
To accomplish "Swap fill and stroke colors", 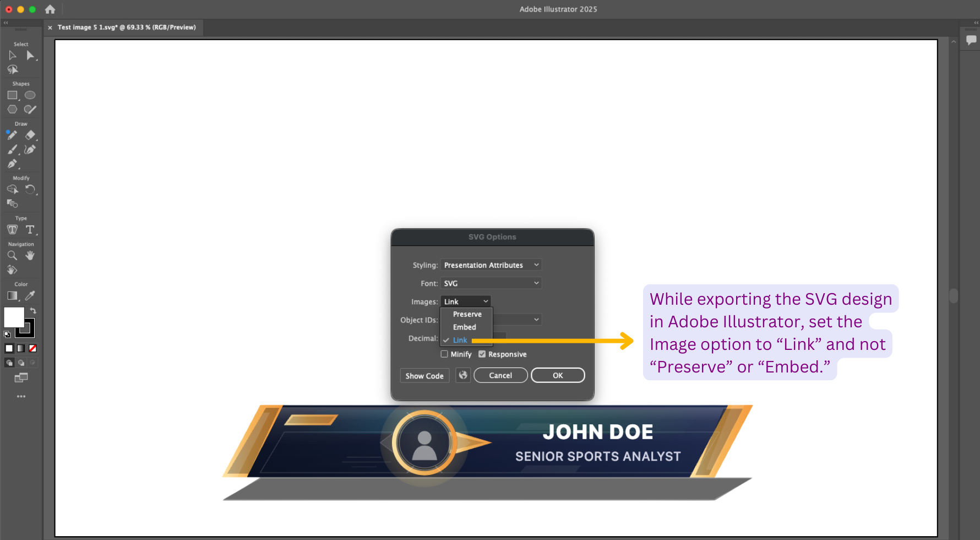I will pyautogui.click(x=33, y=311).
